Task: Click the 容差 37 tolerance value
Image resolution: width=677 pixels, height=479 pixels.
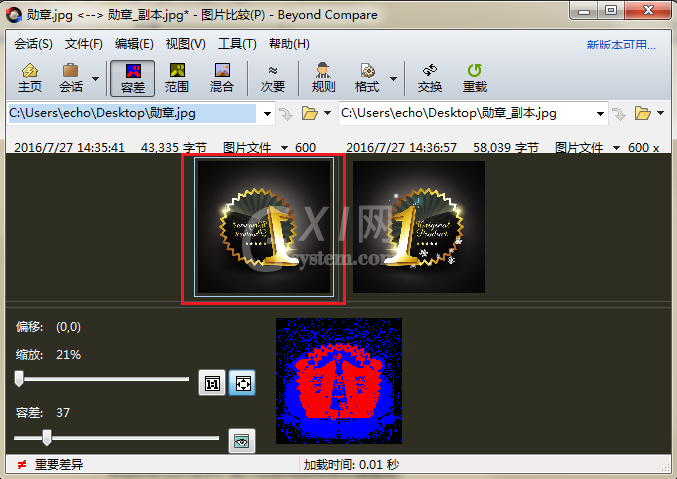Action: point(63,412)
